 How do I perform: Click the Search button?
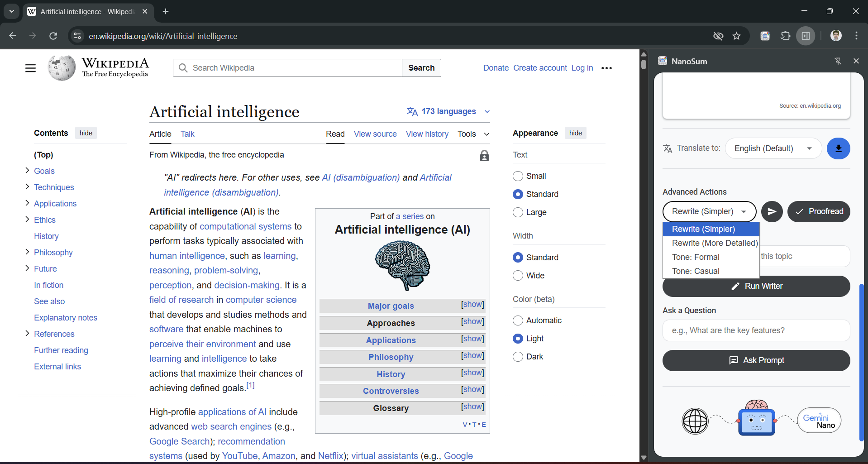(x=421, y=68)
